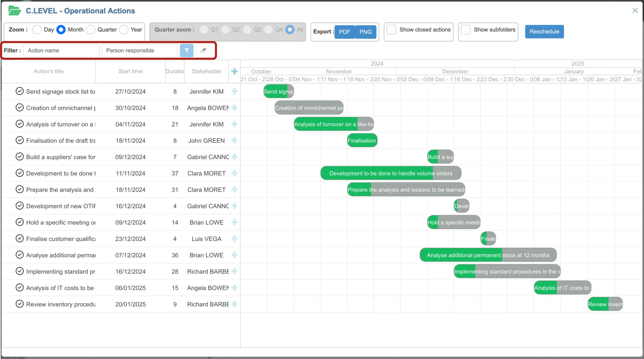Click duration 37 cell
This screenshot has height=359, width=644.
[175, 173]
